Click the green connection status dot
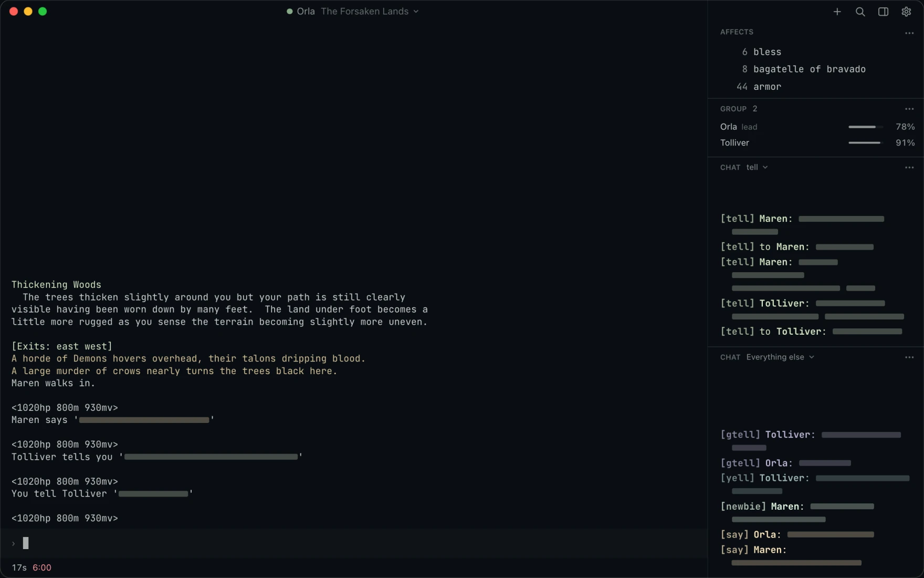Viewport: 924px width, 578px height. [x=289, y=12]
